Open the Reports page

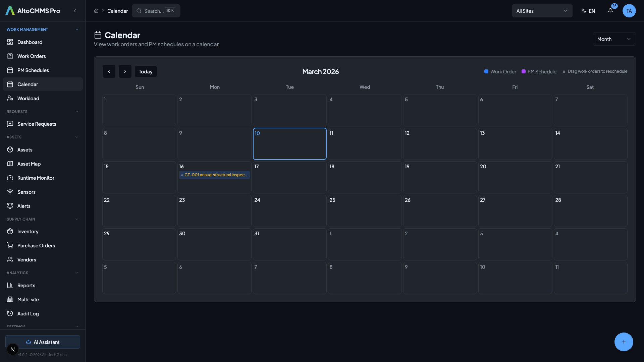click(x=26, y=285)
